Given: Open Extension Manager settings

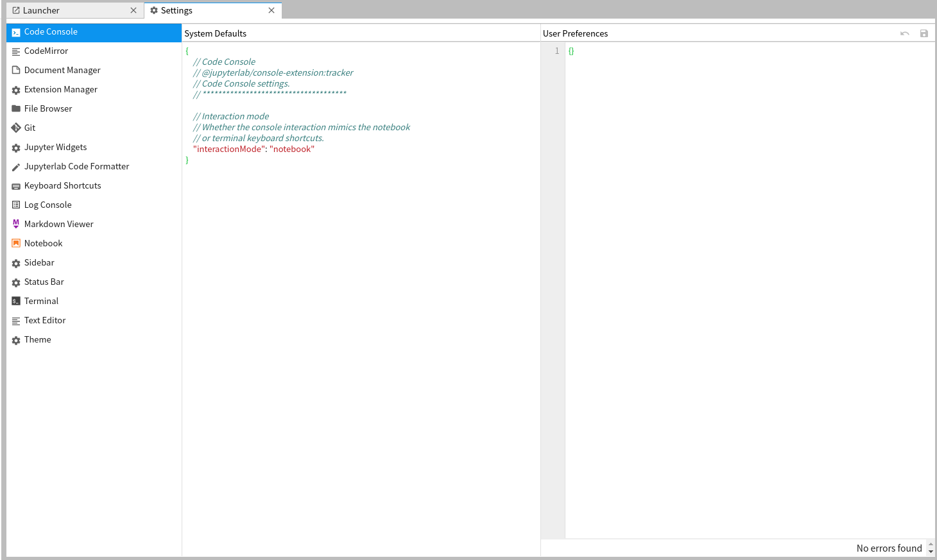Looking at the screenshot, I should pos(94,90).
